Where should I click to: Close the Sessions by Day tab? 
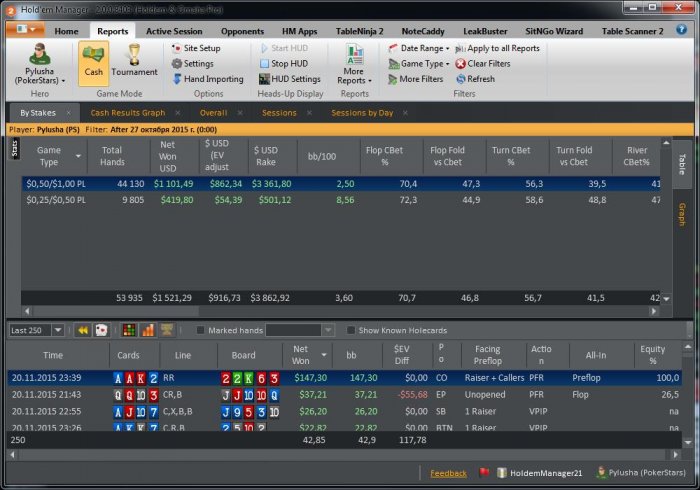(405, 113)
